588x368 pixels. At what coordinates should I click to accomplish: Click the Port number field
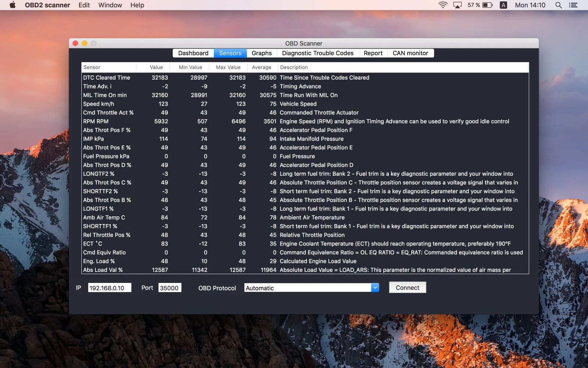pos(170,288)
